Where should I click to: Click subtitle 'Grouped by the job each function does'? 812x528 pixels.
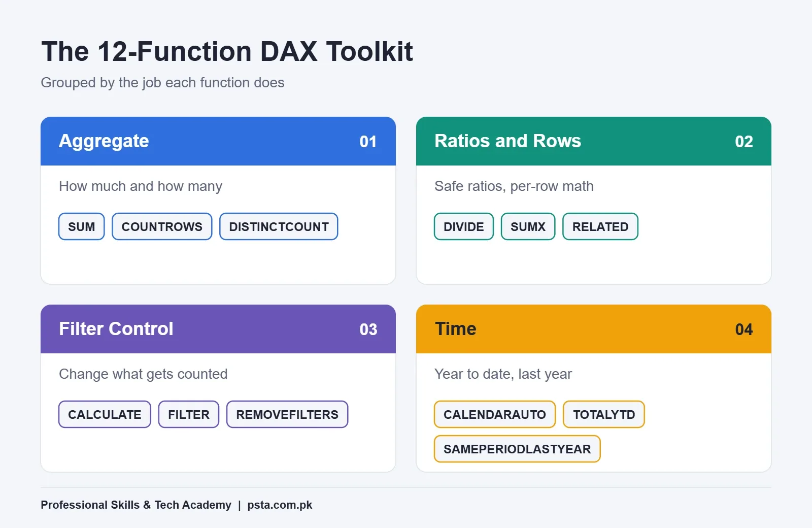click(x=162, y=83)
